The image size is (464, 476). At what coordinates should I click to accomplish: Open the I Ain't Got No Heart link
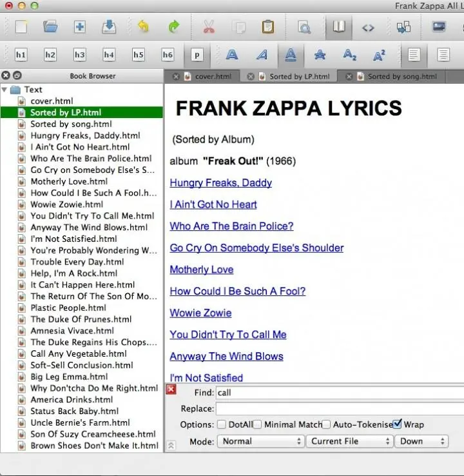pyautogui.click(x=213, y=204)
